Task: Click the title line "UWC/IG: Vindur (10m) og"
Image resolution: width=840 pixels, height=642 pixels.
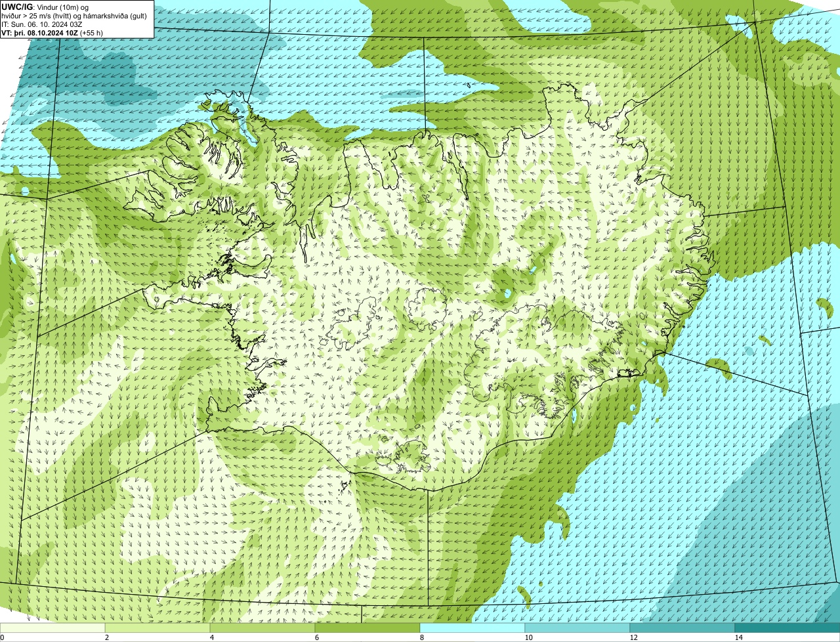Action: [45, 7]
